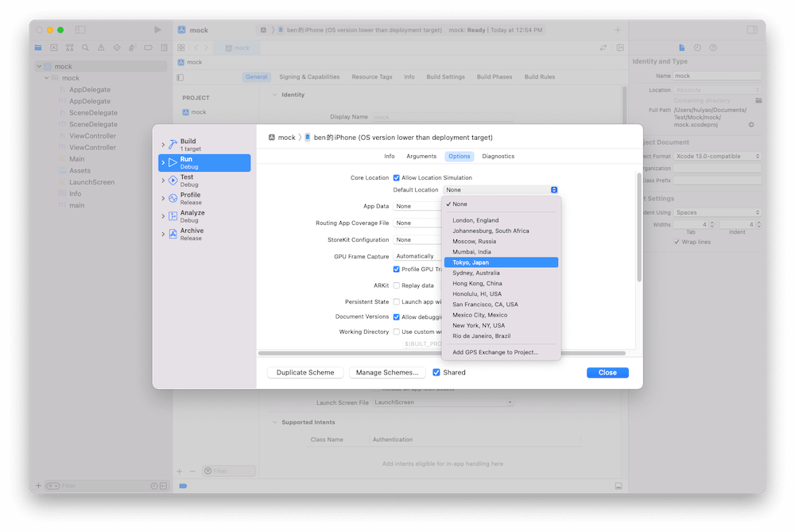Click the editor swap arrows icon

tap(603, 48)
